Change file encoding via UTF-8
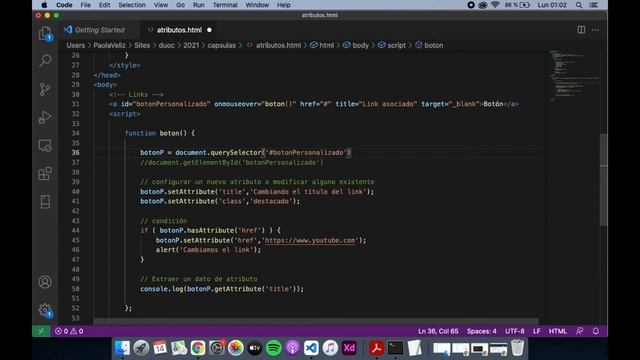This screenshot has width=640, height=360. point(515,331)
